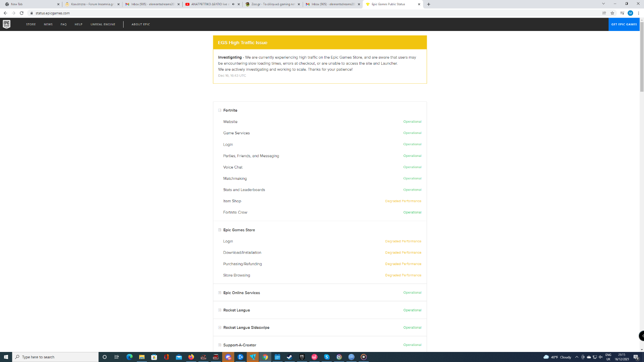
Task: Switch to the Zoo.gr gaming tab
Action: click(272, 4)
